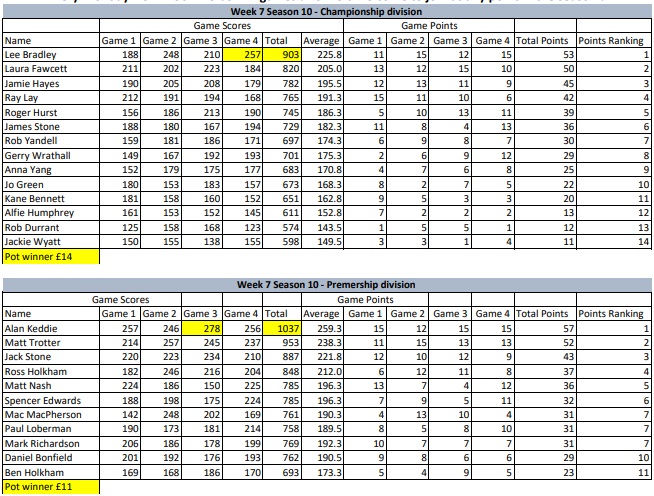Click Ray Lay's total 765
This screenshot has width=654, height=496.
pyautogui.click(x=282, y=98)
